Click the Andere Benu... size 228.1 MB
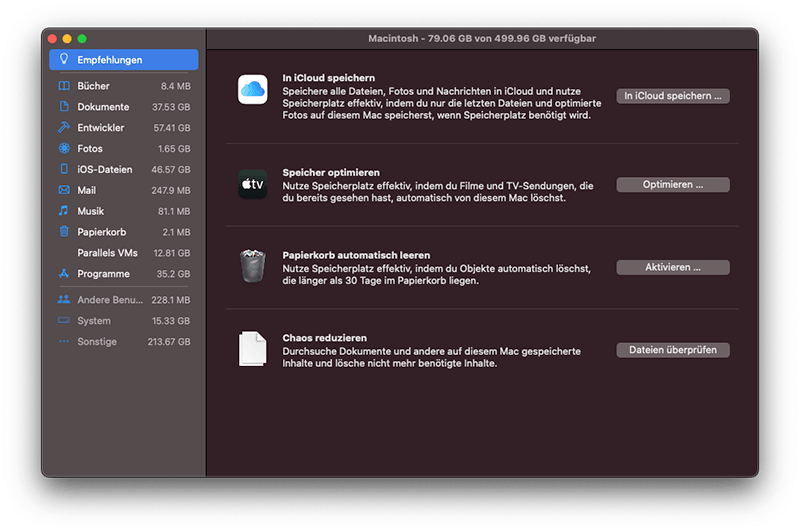The height and width of the screenshot is (532, 800). point(170,300)
